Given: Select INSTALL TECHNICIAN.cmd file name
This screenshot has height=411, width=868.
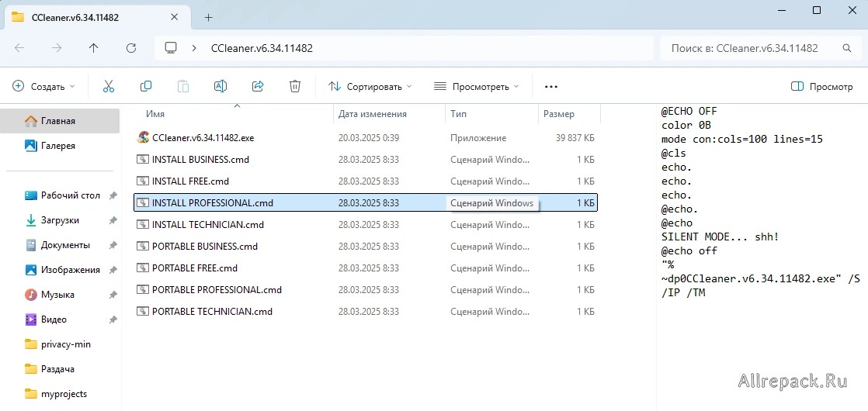Looking at the screenshot, I should click(207, 225).
